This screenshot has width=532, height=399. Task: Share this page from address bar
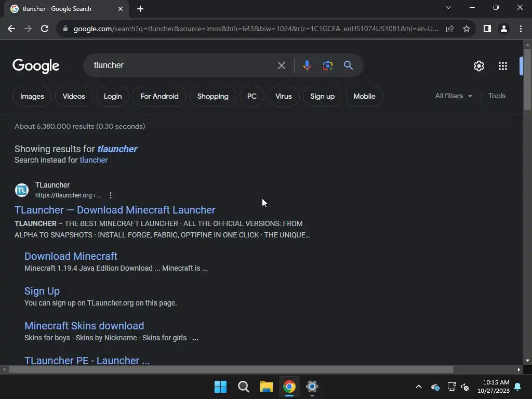450,29
